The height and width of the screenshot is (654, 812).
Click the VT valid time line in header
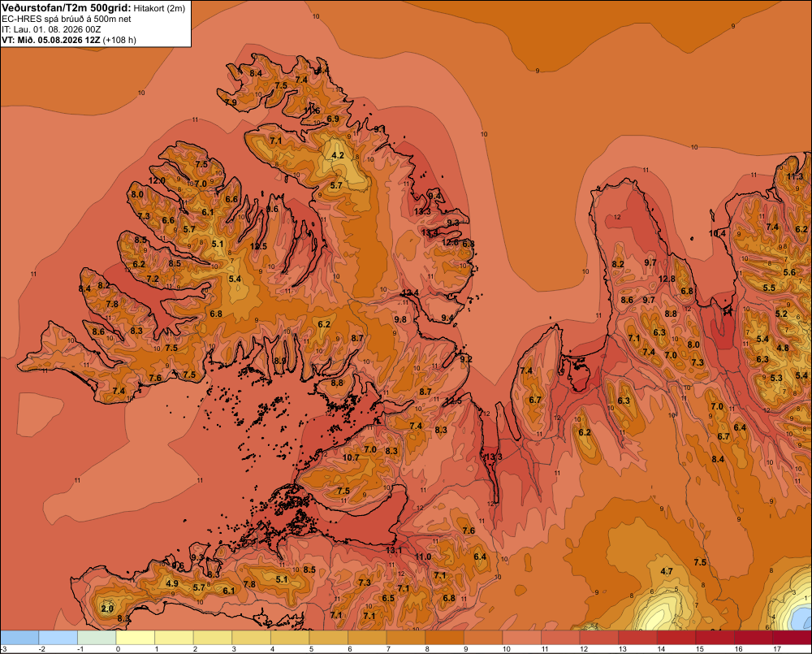pos(69,40)
